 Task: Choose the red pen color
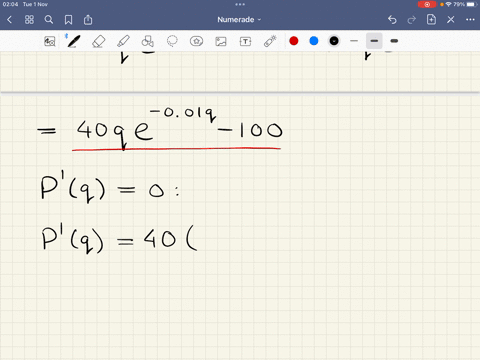[x=294, y=41]
